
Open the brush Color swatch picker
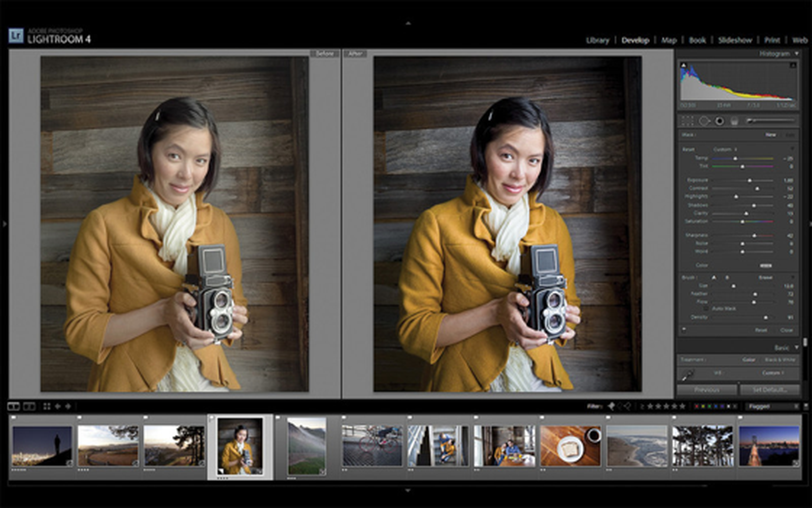(766, 265)
